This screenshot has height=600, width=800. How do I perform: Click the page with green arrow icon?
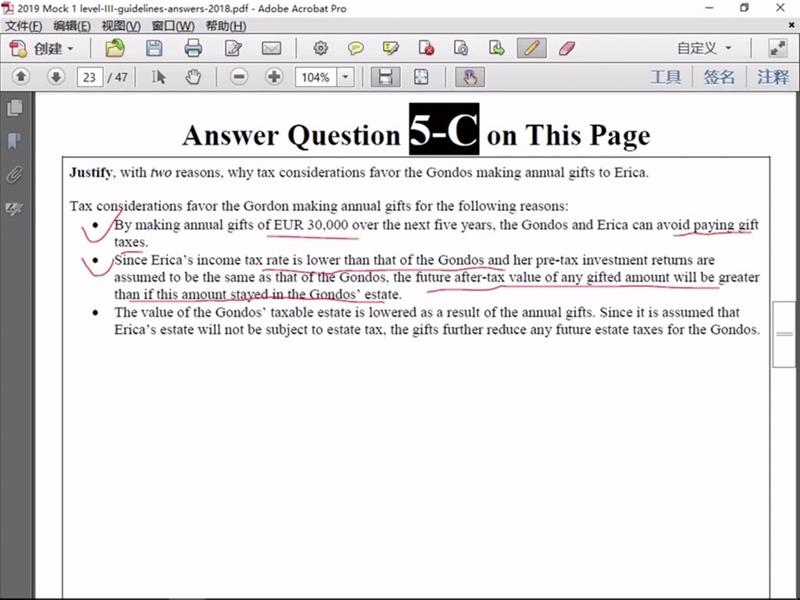[496, 48]
